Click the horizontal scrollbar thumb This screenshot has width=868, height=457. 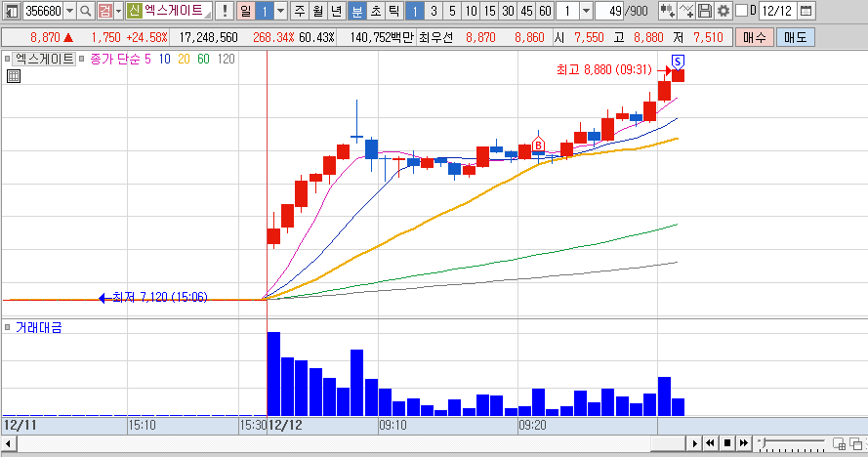click(668, 443)
